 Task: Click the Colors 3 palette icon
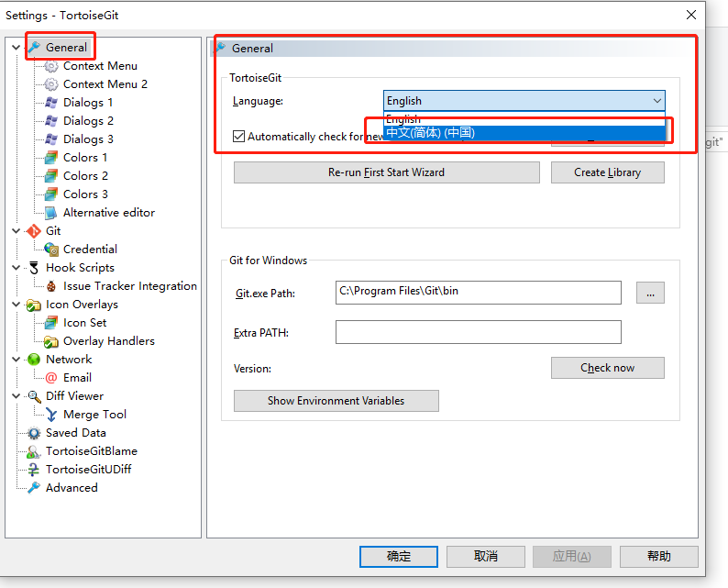click(51, 194)
